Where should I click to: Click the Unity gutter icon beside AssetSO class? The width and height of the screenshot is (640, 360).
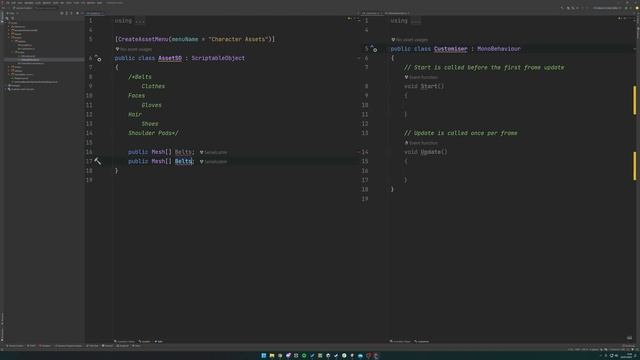tap(98, 58)
